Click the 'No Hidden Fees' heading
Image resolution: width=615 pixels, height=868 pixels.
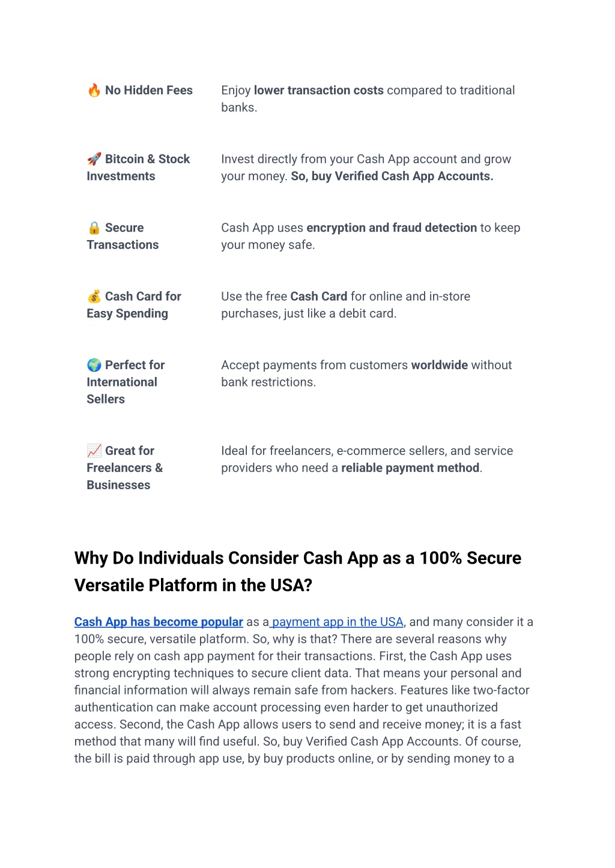[149, 91]
